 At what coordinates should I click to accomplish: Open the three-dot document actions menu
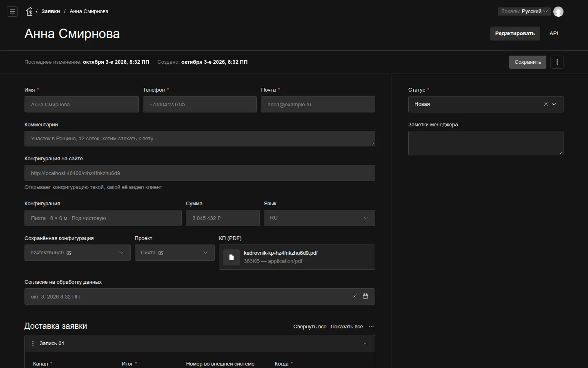tap(557, 62)
